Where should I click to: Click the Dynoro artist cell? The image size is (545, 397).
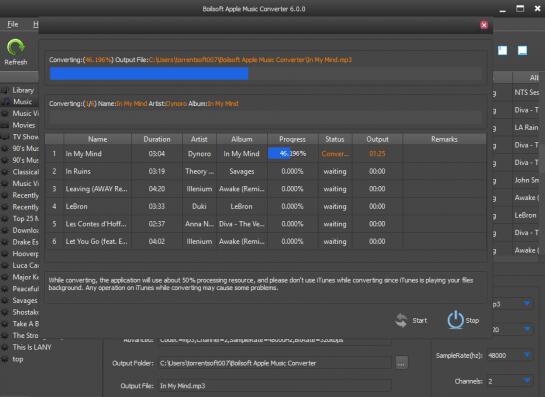click(199, 154)
